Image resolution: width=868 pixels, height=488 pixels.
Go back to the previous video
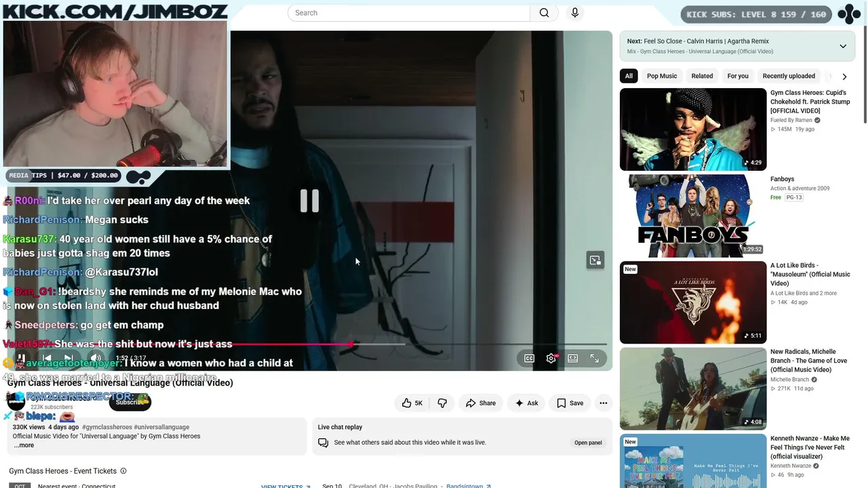(47, 359)
